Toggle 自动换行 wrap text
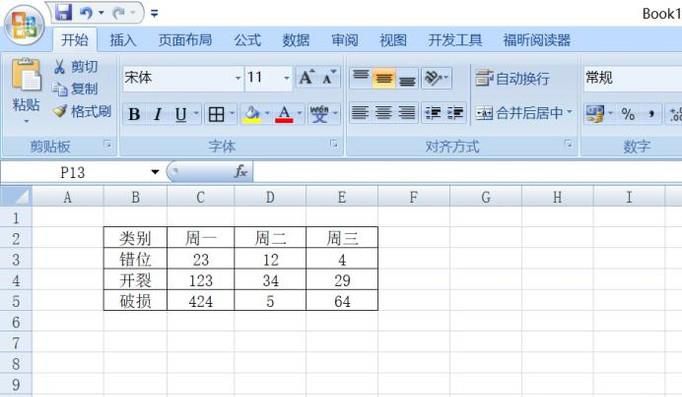The image size is (682, 397). tap(512, 79)
